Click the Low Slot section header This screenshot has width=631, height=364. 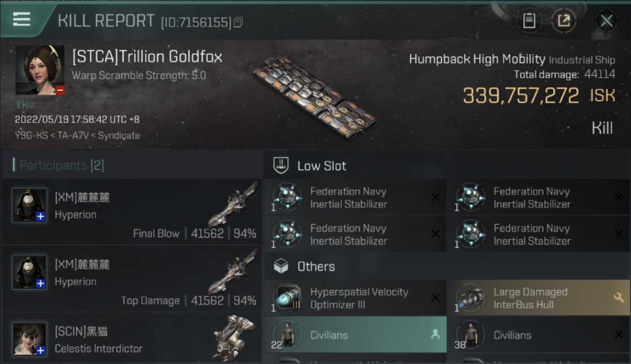pos(322,166)
